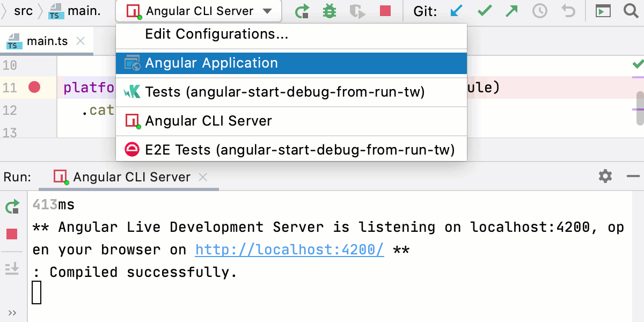Toggle the breakpoint on line 11
The height and width of the screenshot is (322, 644).
[x=34, y=87]
